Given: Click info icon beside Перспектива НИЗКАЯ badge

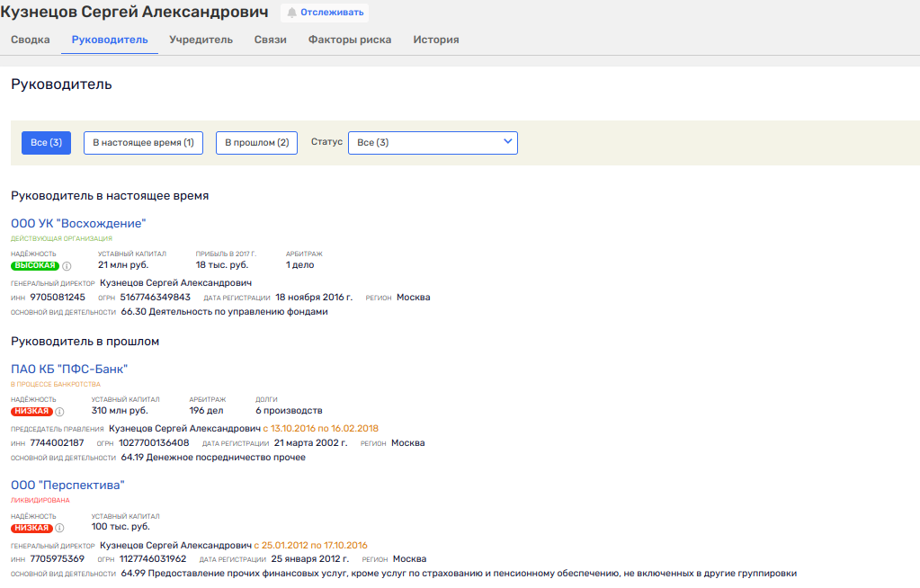Looking at the screenshot, I should click(x=60, y=528).
